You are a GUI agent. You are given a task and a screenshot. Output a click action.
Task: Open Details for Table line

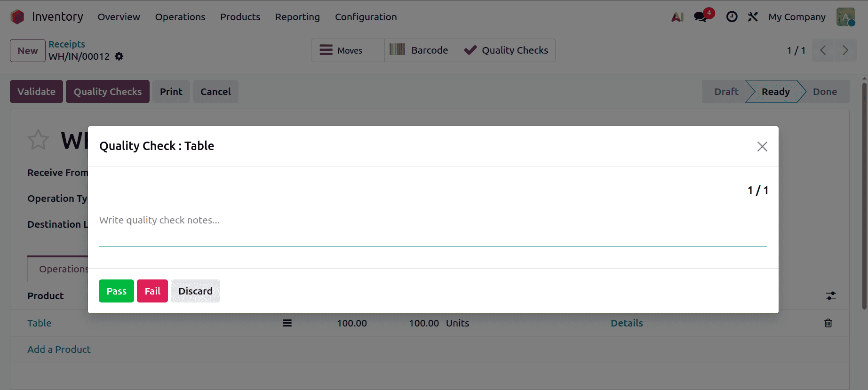click(627, 323)
